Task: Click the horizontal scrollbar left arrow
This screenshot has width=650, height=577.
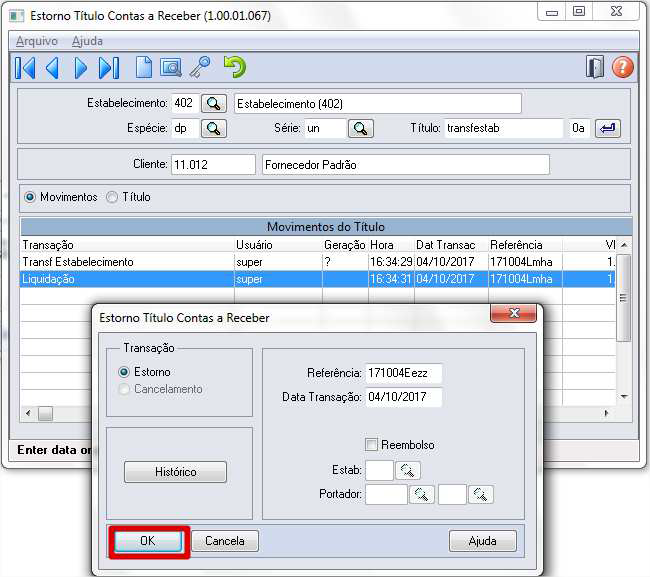Action: tap(28, 413)
